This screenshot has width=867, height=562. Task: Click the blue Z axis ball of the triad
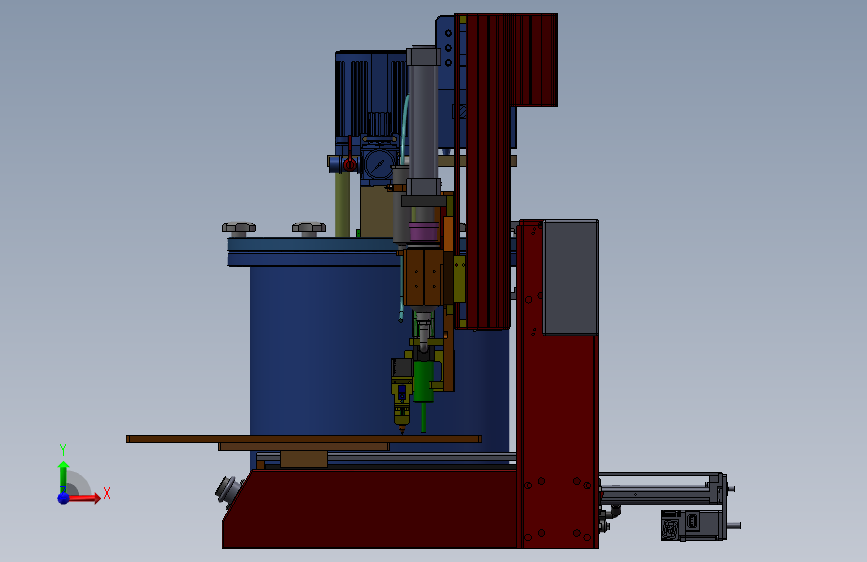(x=64, y=498)
